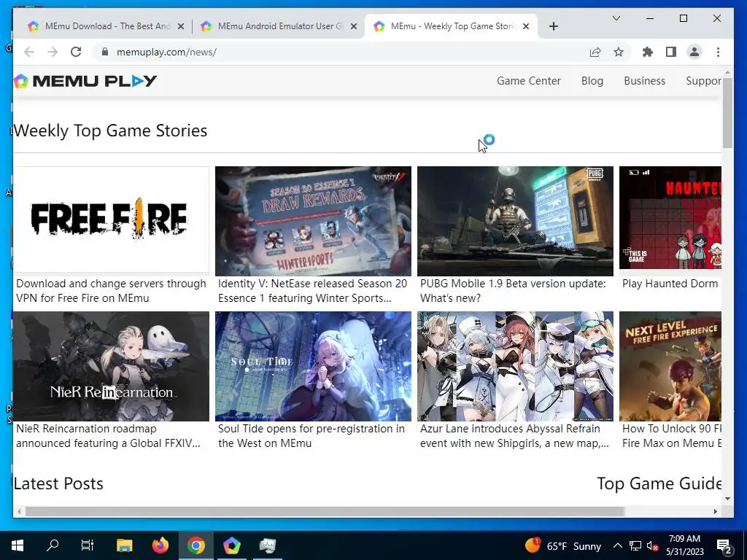The image size is (747, 560).
Task: Open How To Unlock 90 FPS link
Action: click(672, 436)
